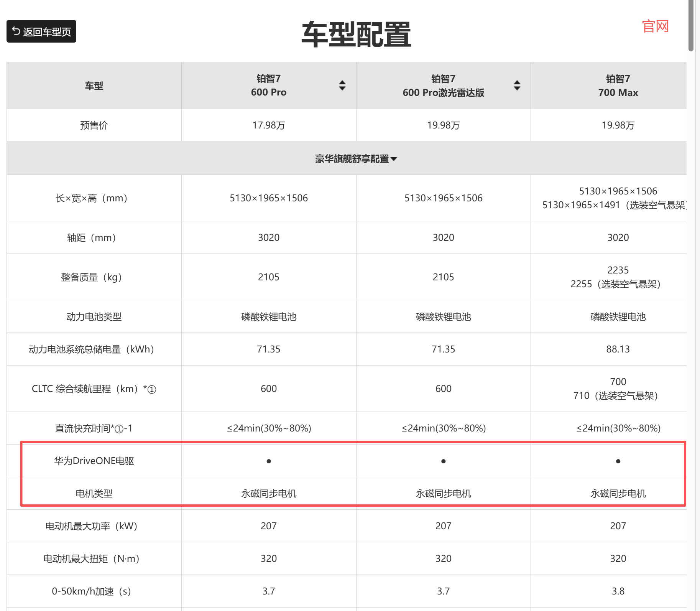
Task: Toggle sort arrows on 600 Pro激光雷达版 column
Action: (x=517, y=85)
